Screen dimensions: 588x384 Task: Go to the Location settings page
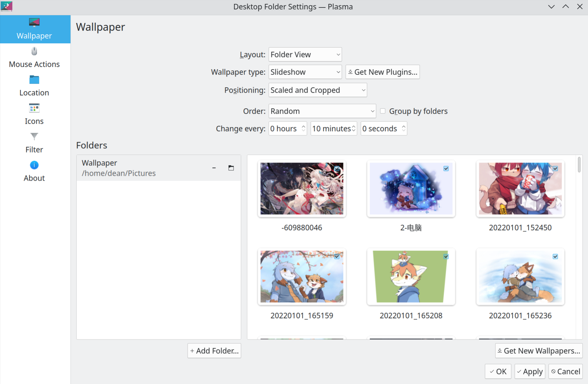(34, 86)
